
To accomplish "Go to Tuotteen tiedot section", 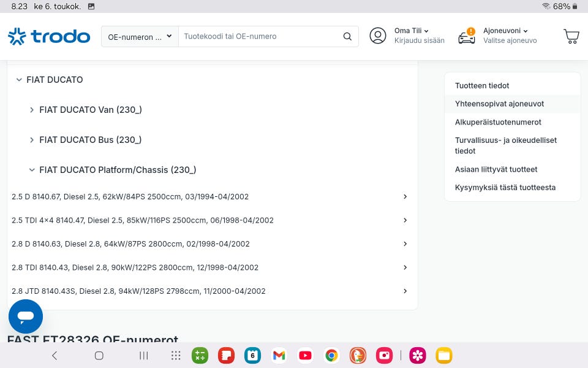I will 482,86.
